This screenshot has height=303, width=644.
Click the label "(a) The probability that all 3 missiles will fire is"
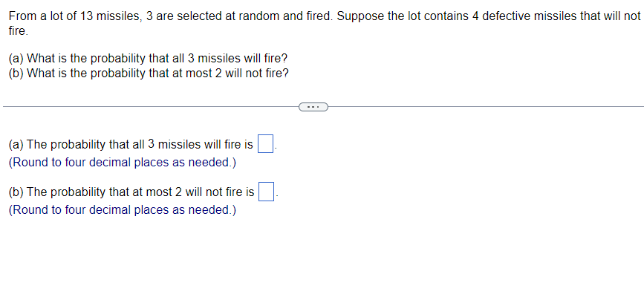point(131,144)
